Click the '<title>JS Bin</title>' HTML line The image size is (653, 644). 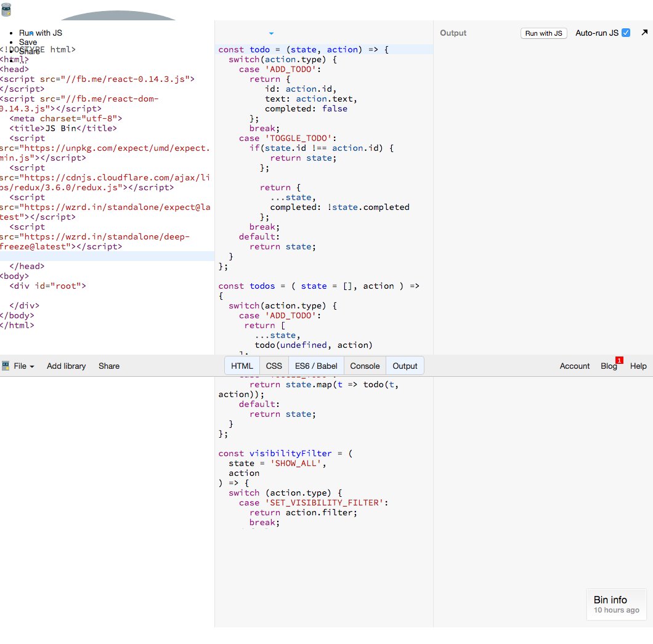(63, 128)
